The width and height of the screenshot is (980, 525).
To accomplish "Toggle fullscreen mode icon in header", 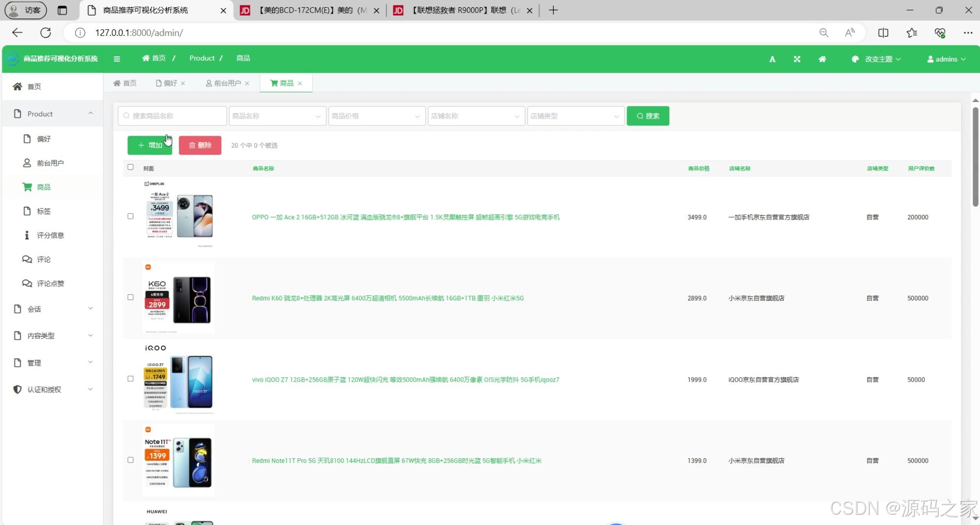I will pos(797,59).
